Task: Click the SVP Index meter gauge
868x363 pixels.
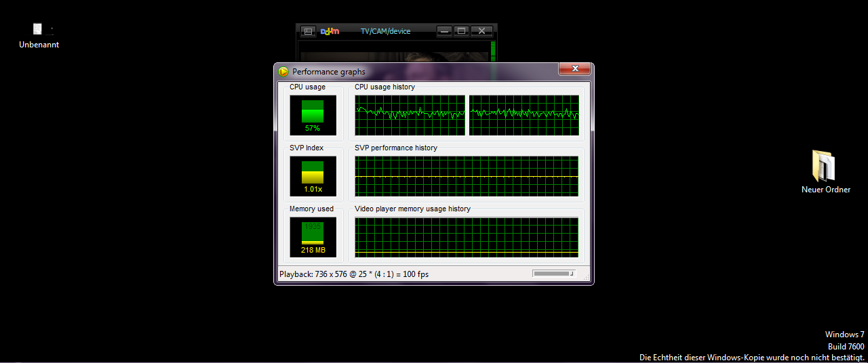Action: coord(313,175)
